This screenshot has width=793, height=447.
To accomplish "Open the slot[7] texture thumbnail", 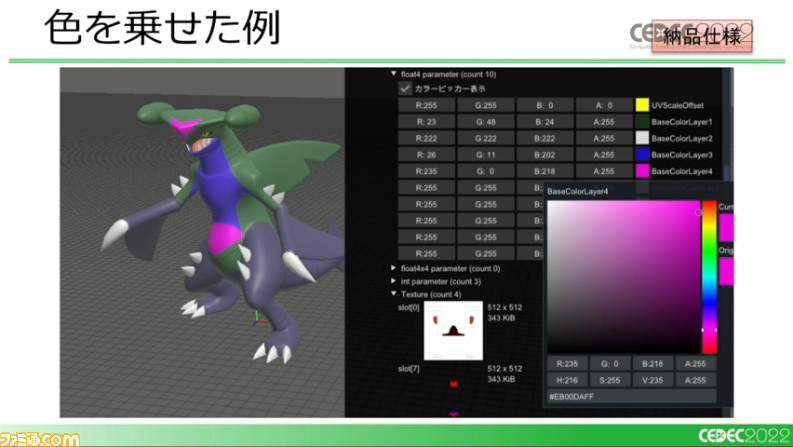I will (x=453, y=389).
